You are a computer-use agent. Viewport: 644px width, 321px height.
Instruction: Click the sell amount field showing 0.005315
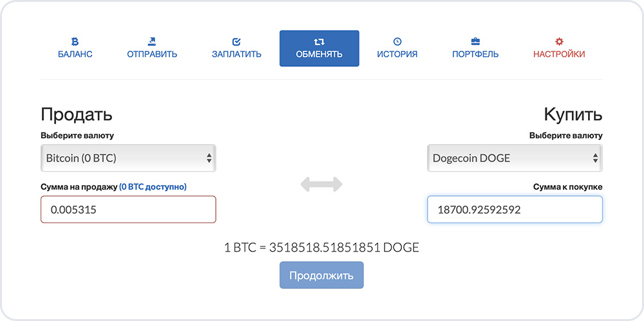tap(128, 210)
